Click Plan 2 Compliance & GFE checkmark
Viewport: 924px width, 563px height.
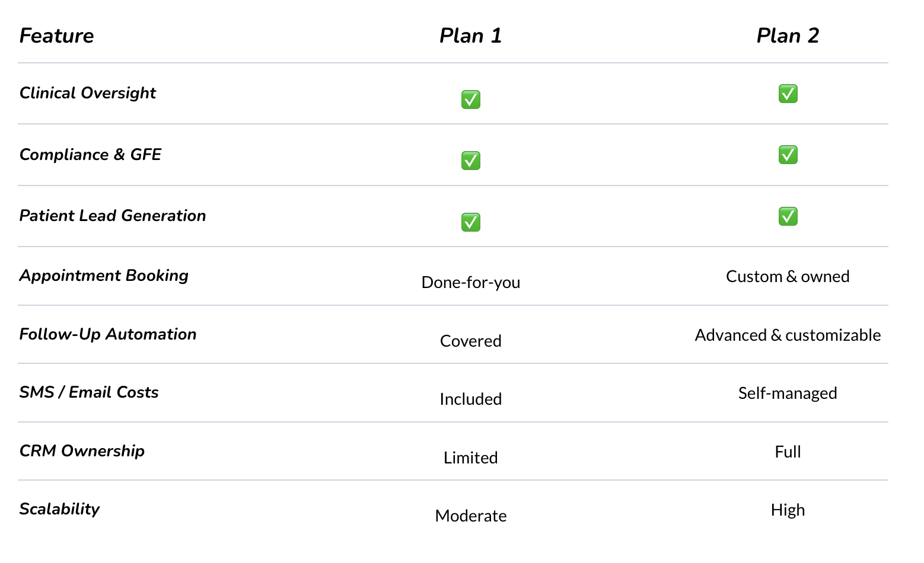(x=788, y=155)
